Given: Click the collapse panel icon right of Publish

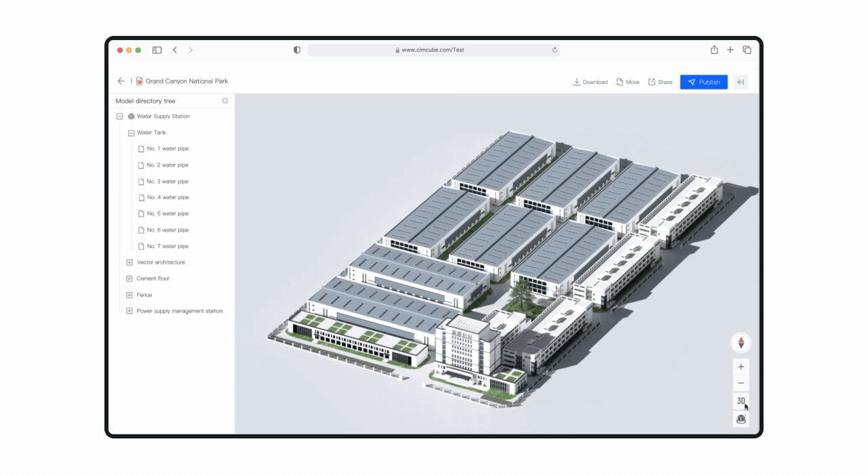Looking at the screenshot, I should (741, 82).
